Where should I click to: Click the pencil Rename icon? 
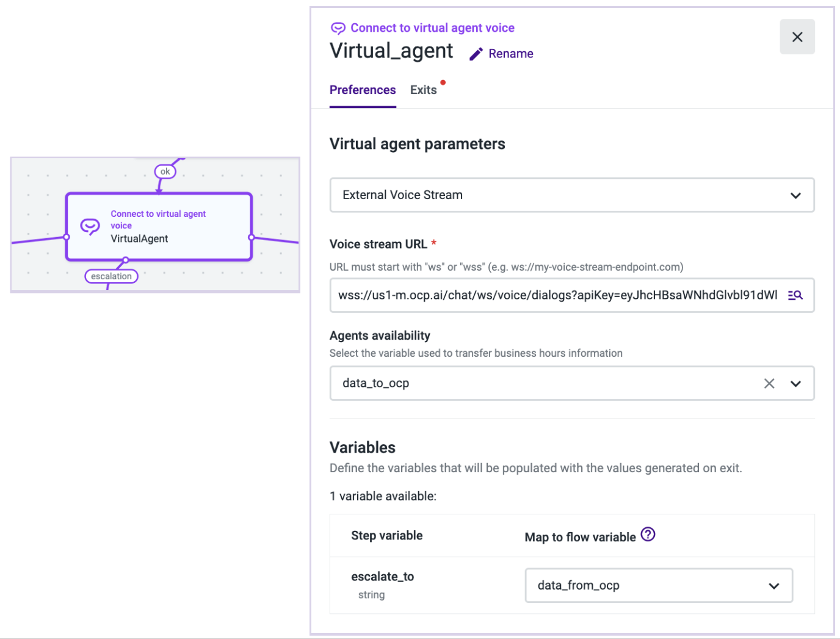pos(476,54)
